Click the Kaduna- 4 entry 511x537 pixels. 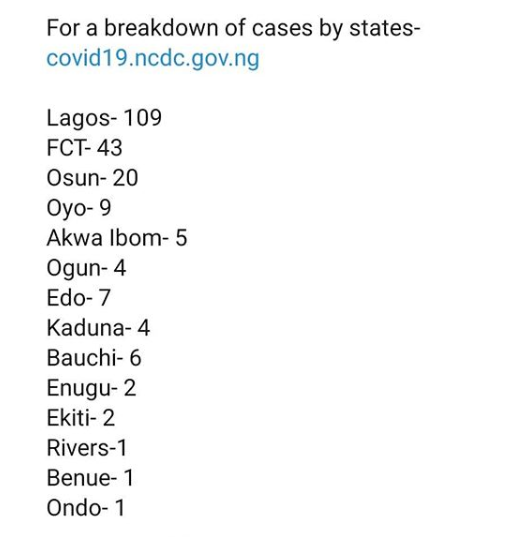(98, 328)
